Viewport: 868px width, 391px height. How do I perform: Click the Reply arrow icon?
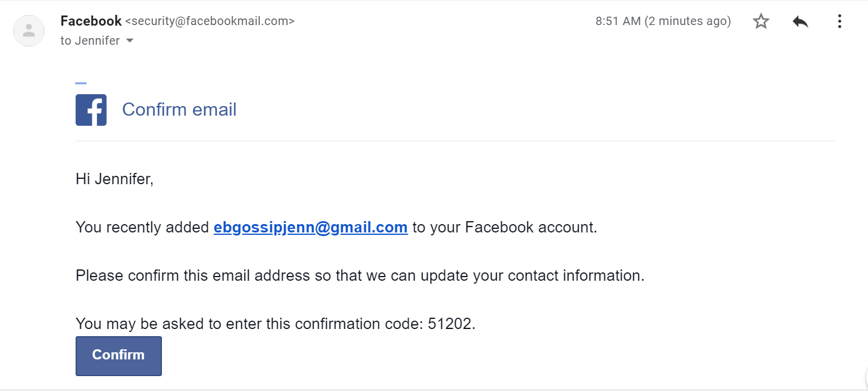(x=800, y=21)
